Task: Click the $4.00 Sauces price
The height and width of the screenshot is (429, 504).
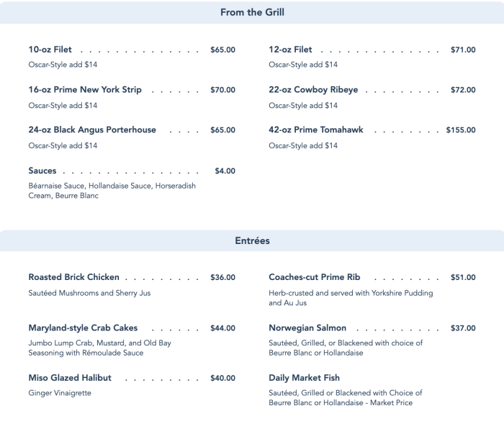Action: 225,171
